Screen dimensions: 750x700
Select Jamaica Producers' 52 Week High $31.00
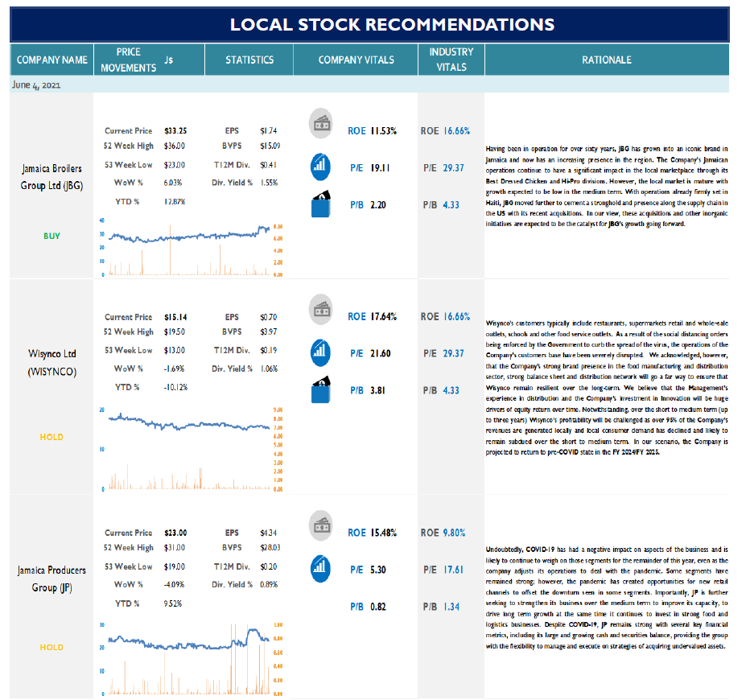pos(175,547)
